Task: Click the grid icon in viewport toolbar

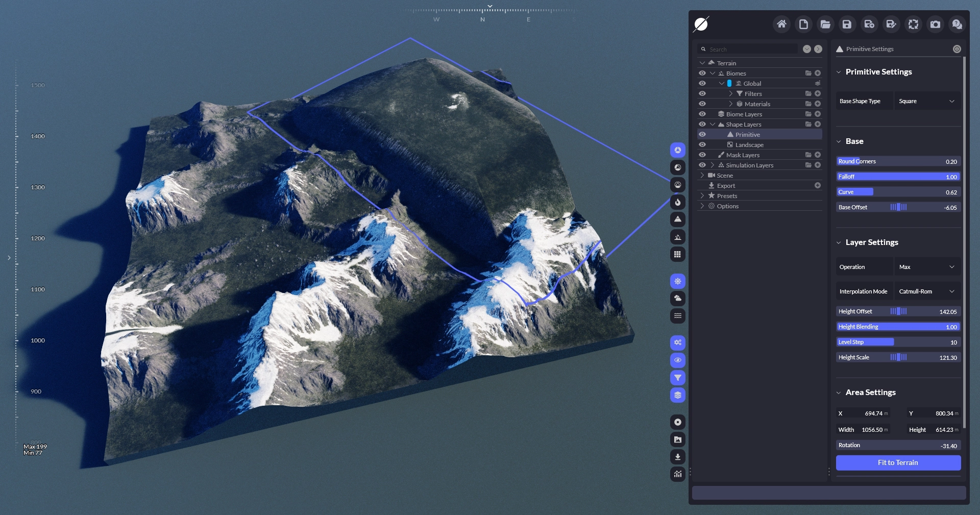Action: [678, 254]
